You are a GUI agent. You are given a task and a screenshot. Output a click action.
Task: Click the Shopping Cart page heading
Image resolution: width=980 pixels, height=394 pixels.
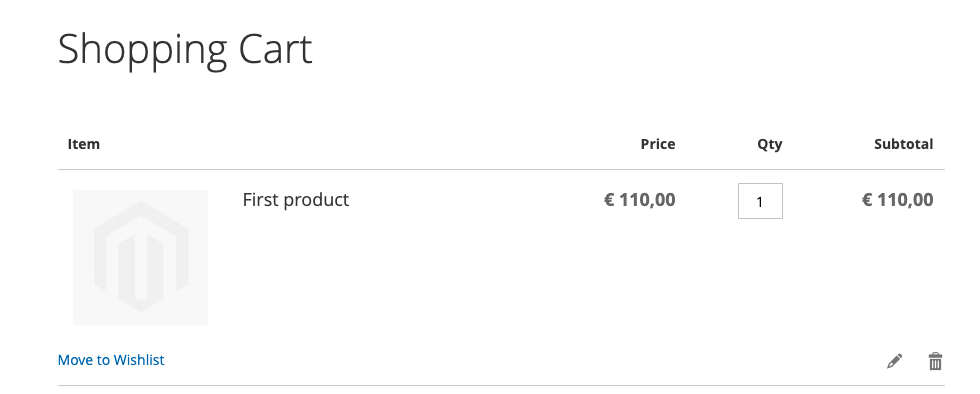click(x=185, y=51)
